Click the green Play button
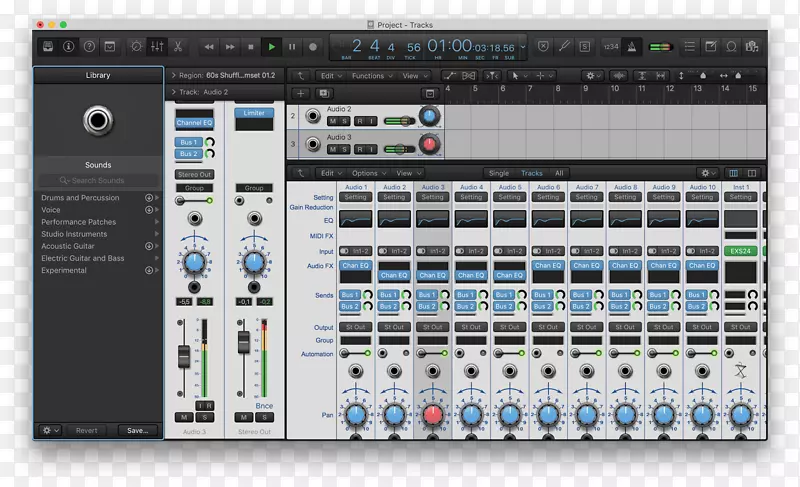Viewport: 800px width, 487px height. pyautogui.click(x=271, y=46)
